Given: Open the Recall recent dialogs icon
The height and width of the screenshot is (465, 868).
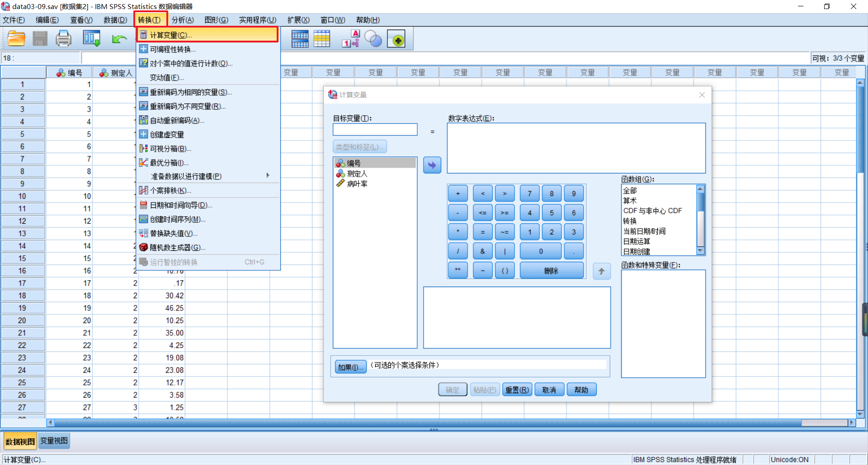Looking at the screenshot, I should point(91,39).
